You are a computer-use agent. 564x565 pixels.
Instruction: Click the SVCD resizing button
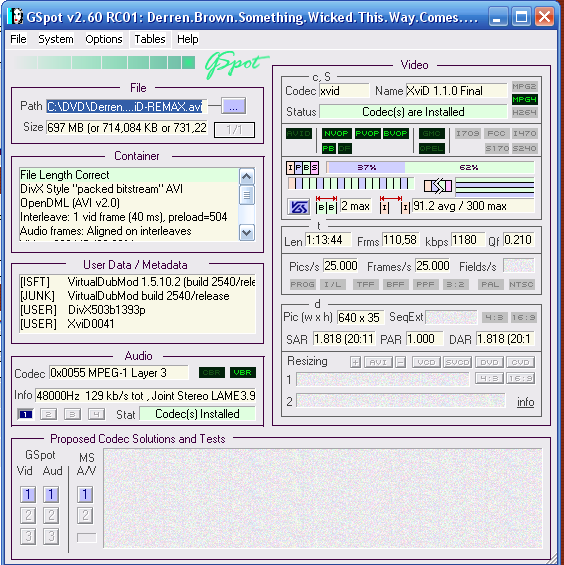tap(457, 362)
